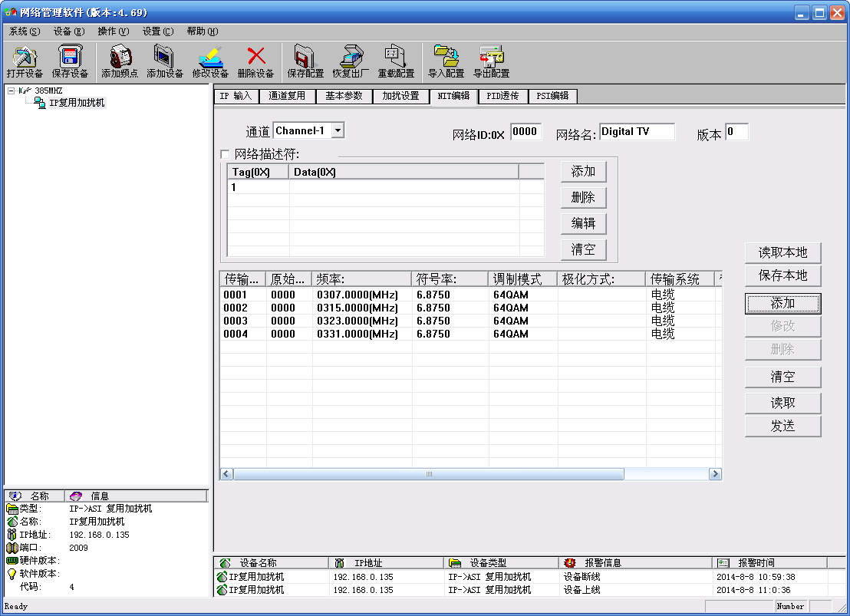Select the 0331.0000(MHz) frequency row

(x=470, y=334)
